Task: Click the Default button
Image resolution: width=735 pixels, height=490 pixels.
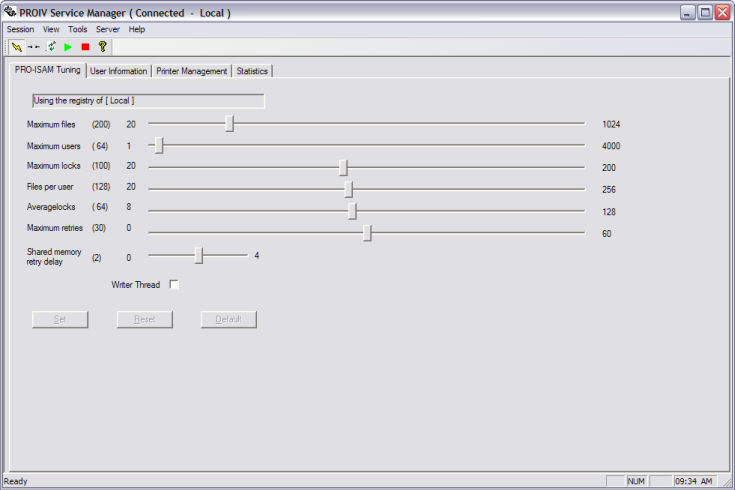Action: [x=228, y=319]
